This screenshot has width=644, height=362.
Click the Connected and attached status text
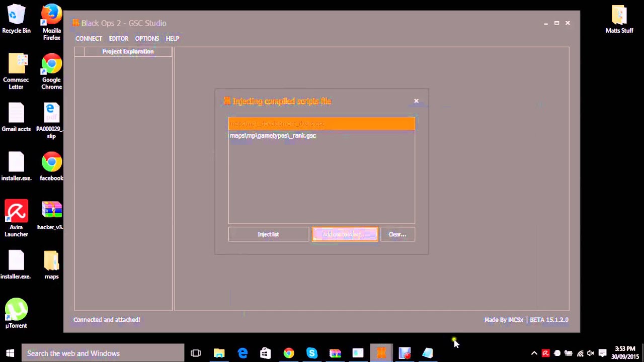point(107,320)
